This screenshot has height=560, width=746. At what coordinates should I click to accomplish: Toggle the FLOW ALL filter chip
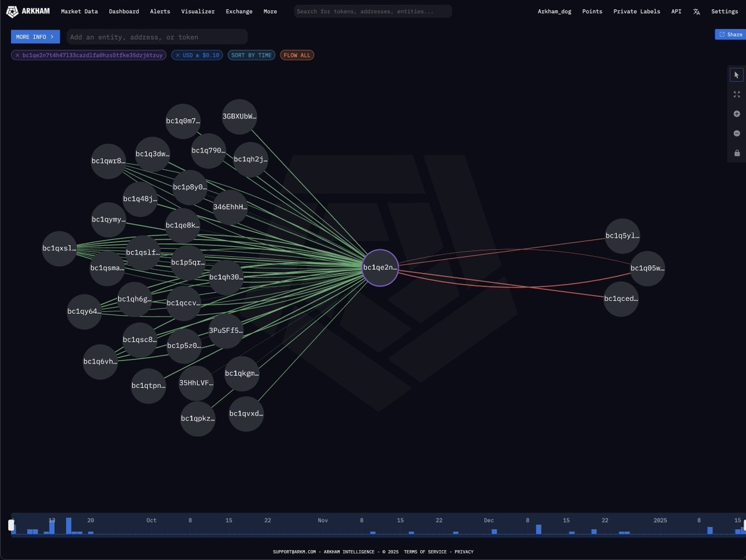click(297, 55)
